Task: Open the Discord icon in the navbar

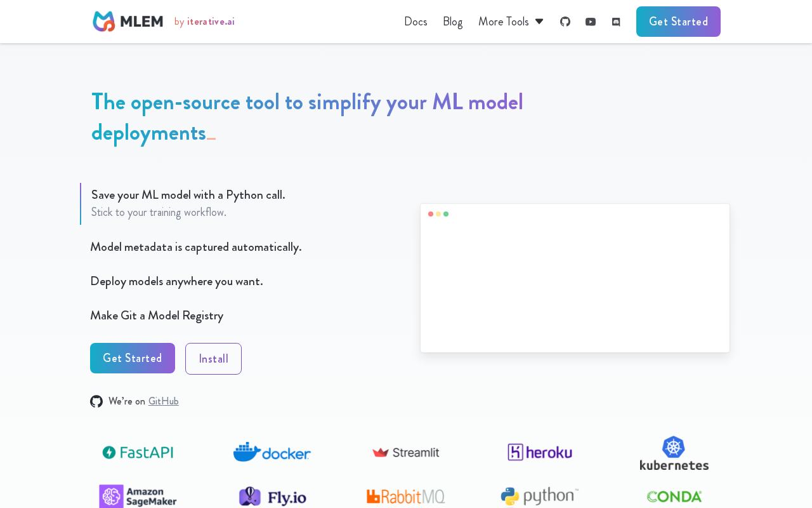Action: (x=616, y=22)
